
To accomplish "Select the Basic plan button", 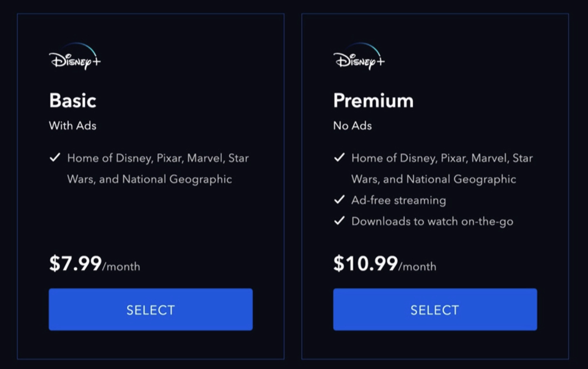I will point(151,309).
